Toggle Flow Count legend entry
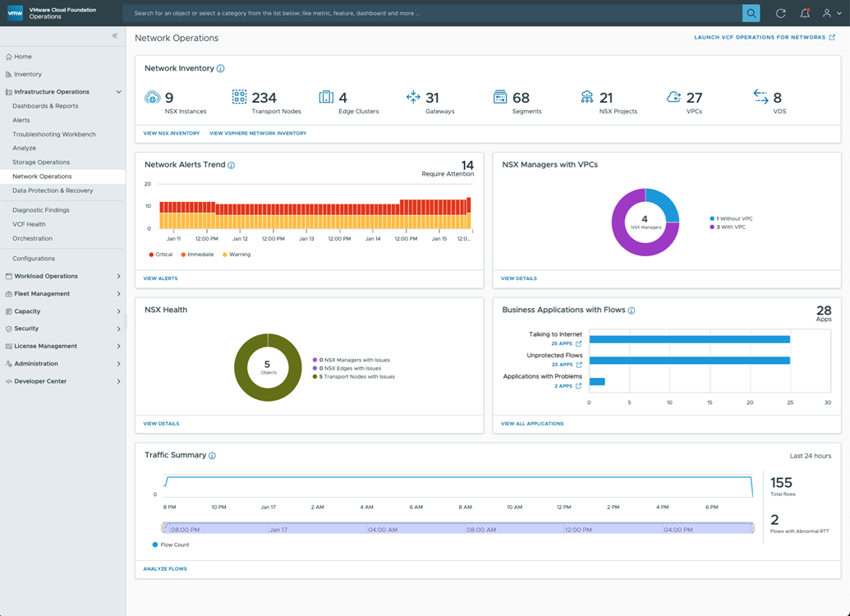850x616 pixels. [x=171, y=545]
